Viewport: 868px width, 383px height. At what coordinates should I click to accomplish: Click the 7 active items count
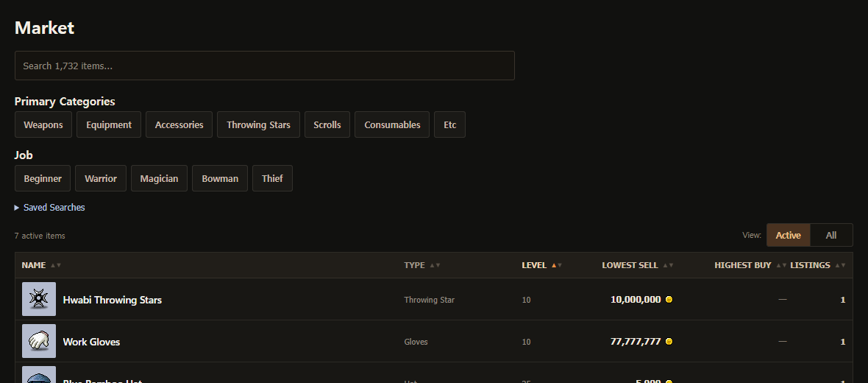[x=40, y=236]
